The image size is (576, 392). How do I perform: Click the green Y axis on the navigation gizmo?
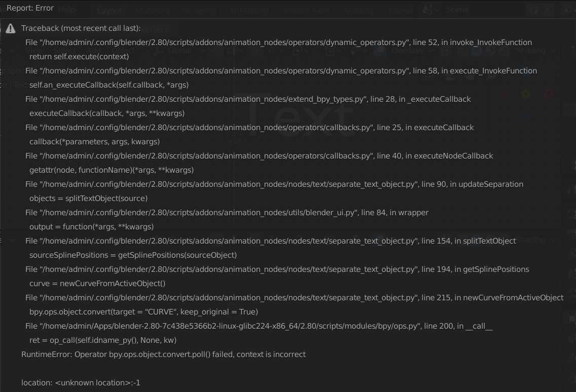(x=526, y=93)
